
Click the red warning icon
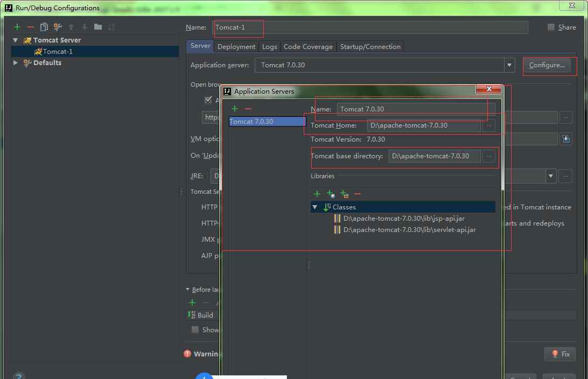187,354
